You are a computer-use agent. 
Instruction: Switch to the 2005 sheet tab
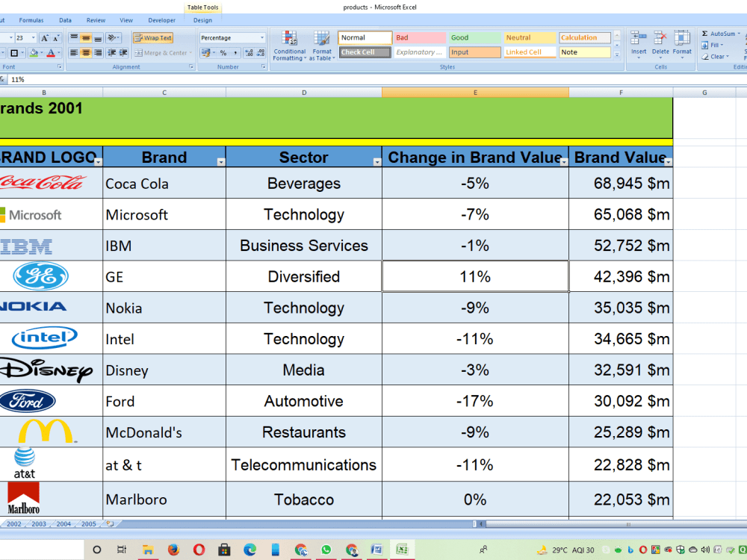pyautogui.click(x=89, y=524)
